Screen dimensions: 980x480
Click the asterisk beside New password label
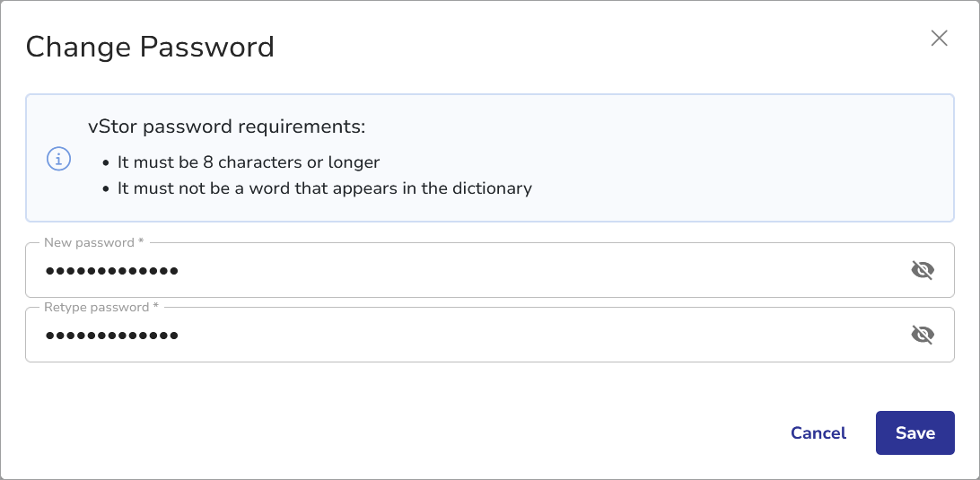click(x=142, y=243)
